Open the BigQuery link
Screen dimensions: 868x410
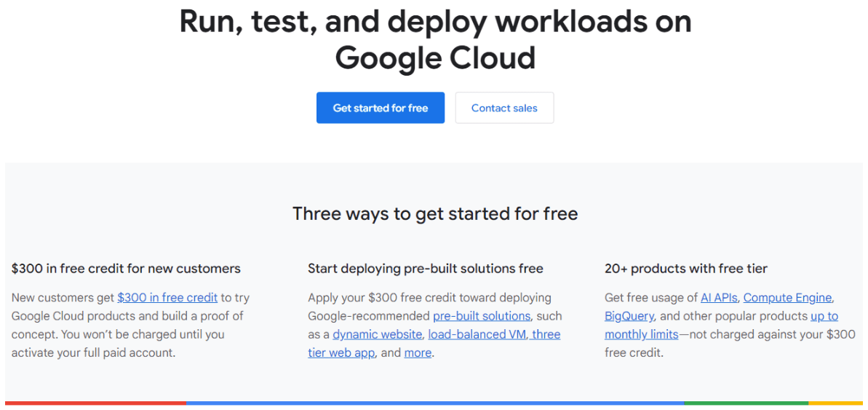tap(630, 316)
